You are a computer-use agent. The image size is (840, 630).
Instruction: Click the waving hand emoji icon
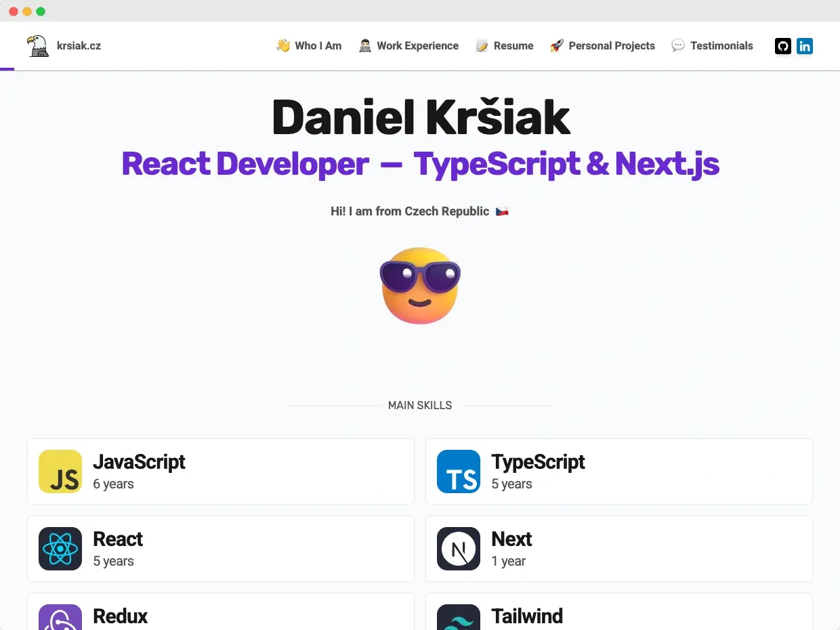coord(283,45)
